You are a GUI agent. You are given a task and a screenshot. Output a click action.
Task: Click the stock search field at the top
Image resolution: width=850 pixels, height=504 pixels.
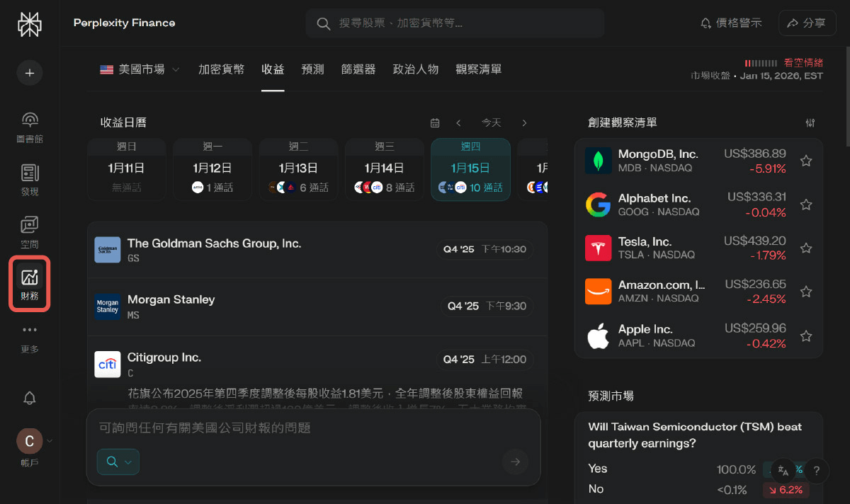coord(455,23)
